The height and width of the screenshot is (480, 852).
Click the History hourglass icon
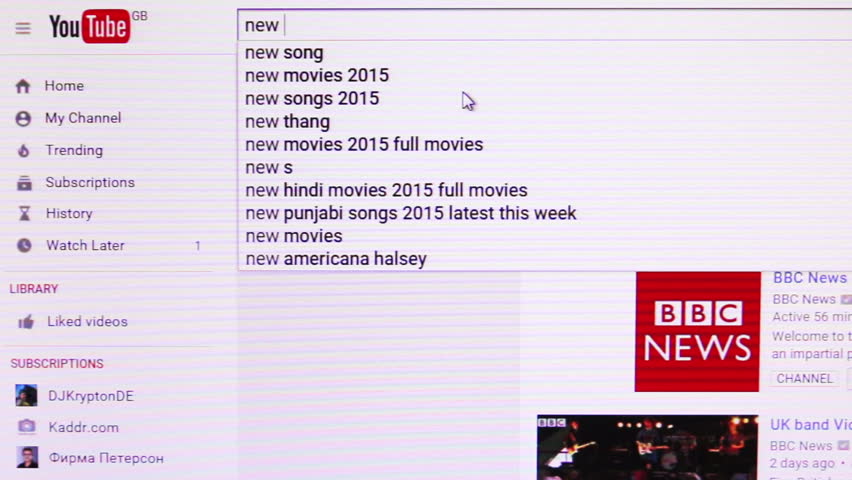24,214
